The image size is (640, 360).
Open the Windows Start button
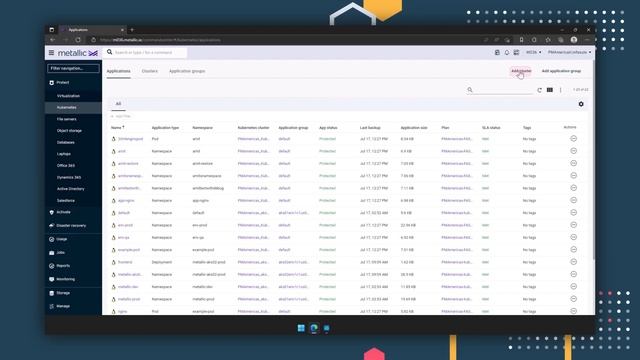tap(301, 328)
